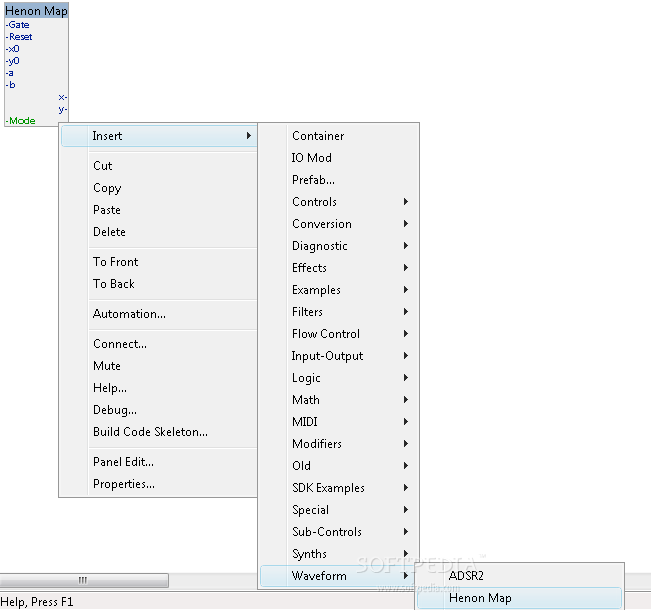Choose Cut from the context menu
Screen dimensions: 651x610
tap(159, 166)
